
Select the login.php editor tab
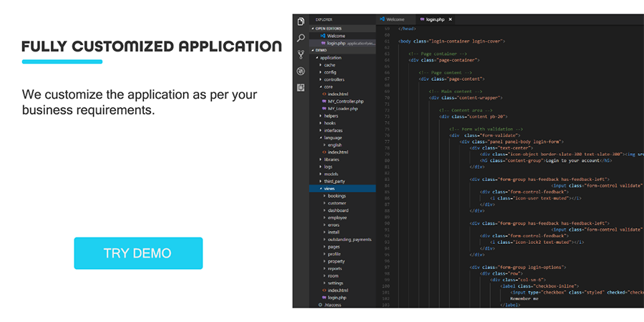(433, 19)
